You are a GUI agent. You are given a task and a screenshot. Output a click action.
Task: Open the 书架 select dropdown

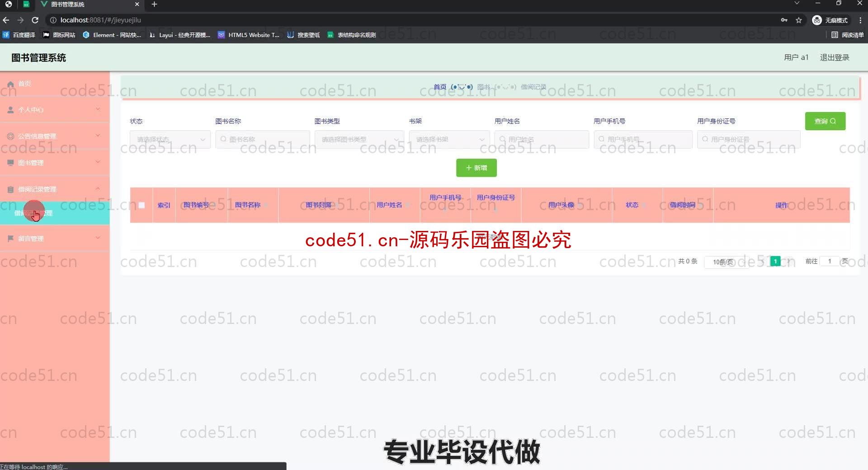pyautogui.click(x=449, y=139)
